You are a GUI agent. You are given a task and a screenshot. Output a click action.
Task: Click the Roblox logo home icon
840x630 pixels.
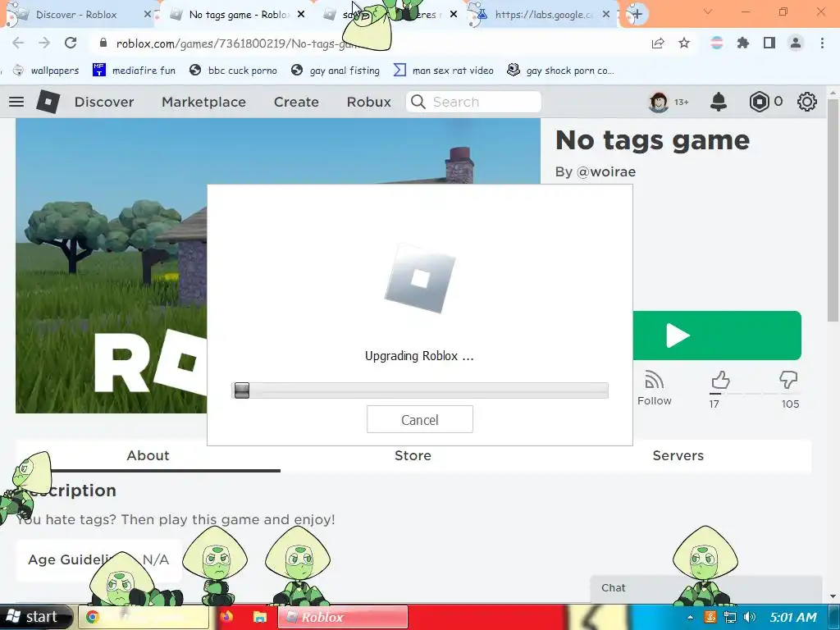click(48, 101)
